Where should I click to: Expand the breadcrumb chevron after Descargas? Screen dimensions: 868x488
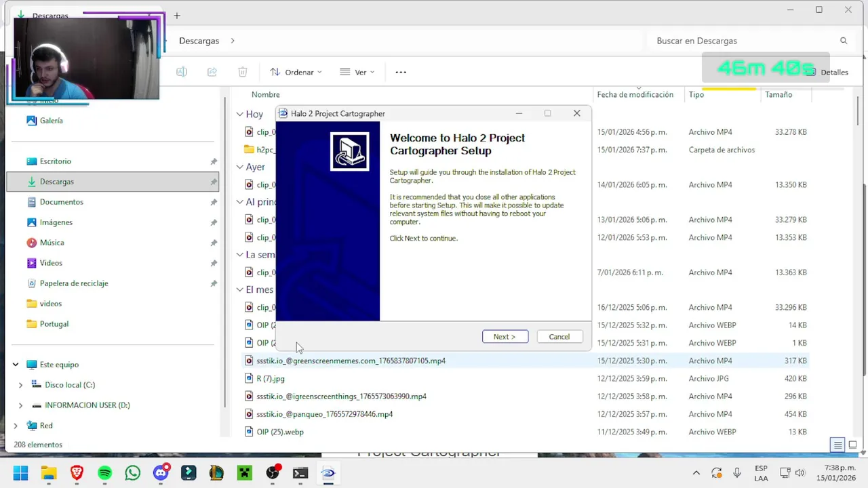point(233,41)
